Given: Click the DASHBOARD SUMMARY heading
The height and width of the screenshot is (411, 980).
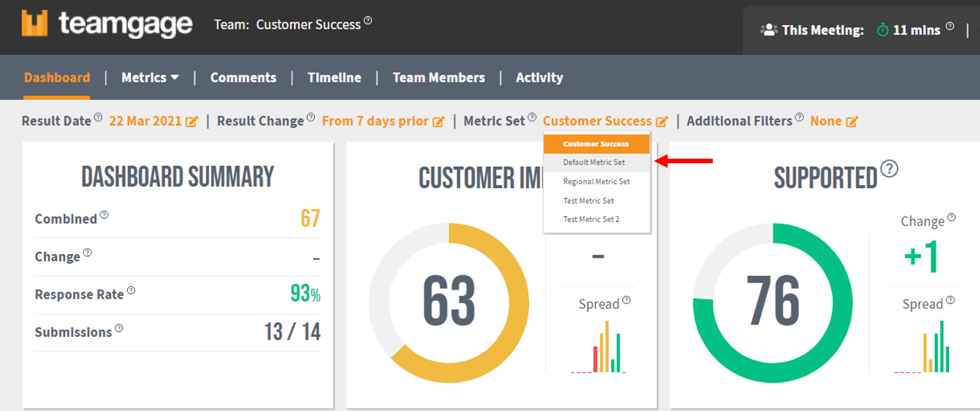Looking at the screenshot, I should [178, 177].
